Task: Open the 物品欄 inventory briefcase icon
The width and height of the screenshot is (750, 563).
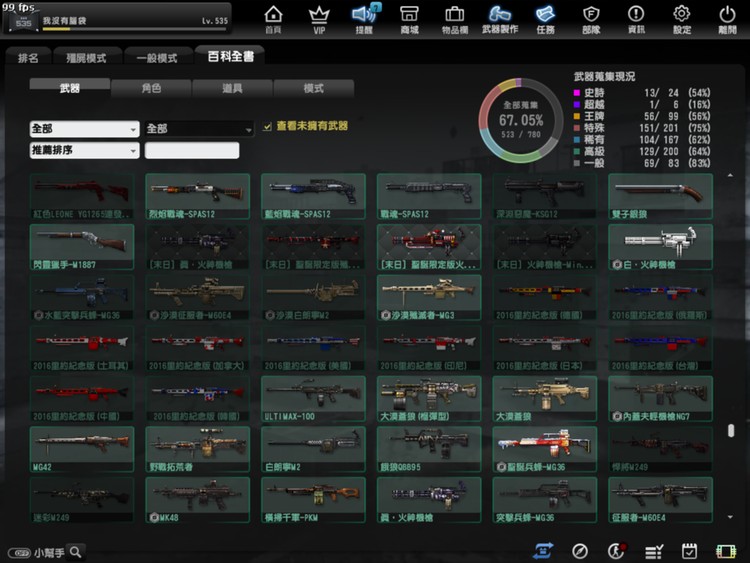Action: pos(454,17)
